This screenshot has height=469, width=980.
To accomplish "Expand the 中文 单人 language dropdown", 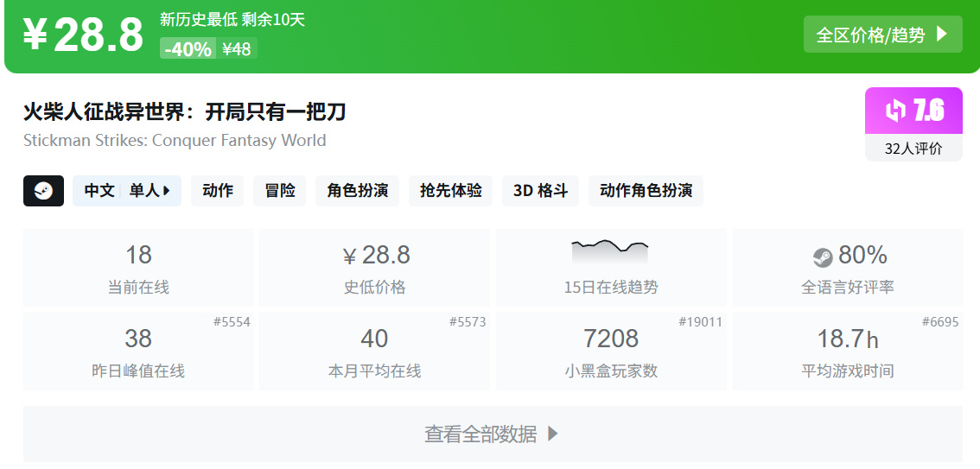I will coord(127,191).
